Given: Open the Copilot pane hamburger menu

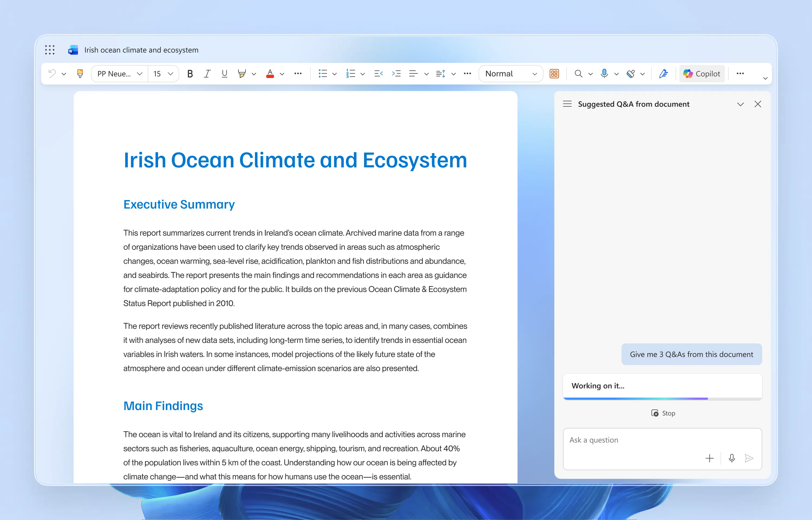Looking at the screenshot, I should [x=567, y=104].
